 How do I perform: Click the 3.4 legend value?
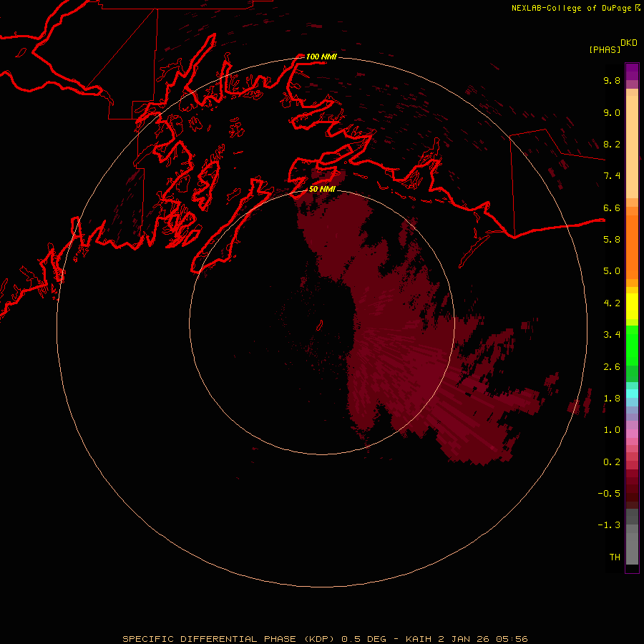tap(612, 335)
